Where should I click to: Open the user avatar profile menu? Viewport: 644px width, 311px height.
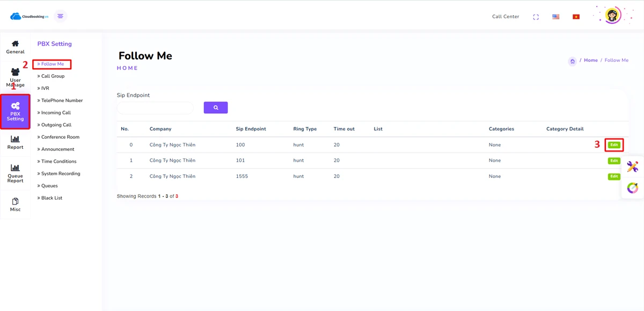[612, 16]
